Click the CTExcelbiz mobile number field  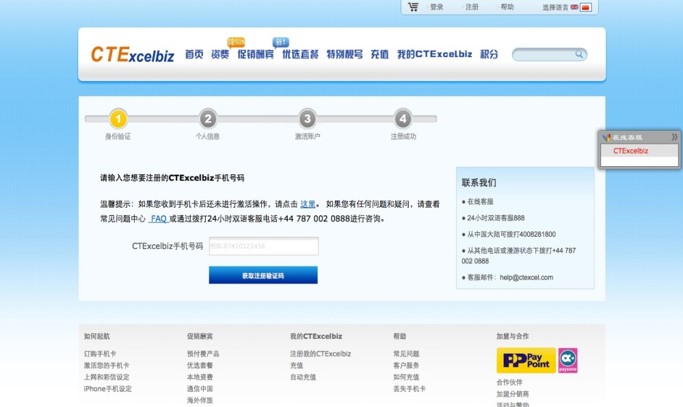[x=264, y=246]
